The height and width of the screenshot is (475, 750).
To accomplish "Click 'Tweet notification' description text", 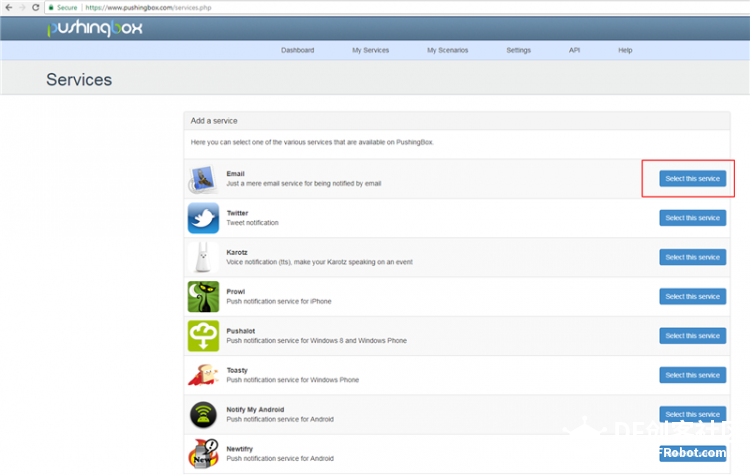I will click(x=252, y=222).
